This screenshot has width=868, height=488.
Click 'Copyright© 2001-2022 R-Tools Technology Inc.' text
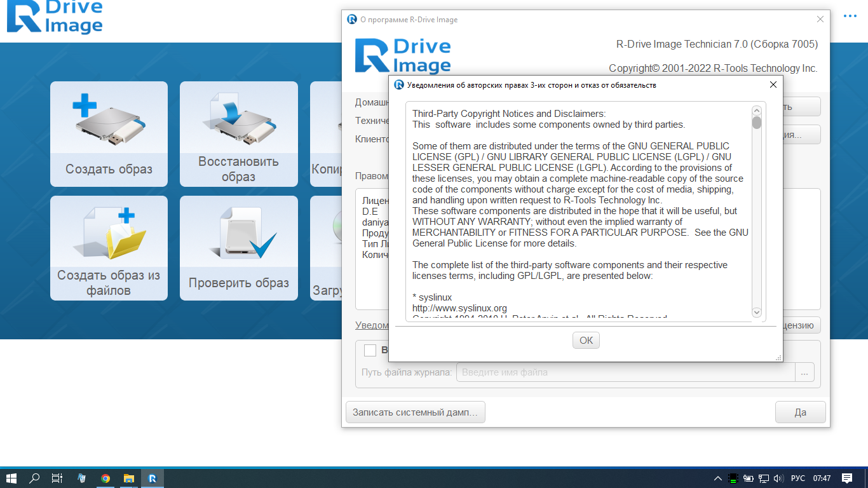point(713,69)
